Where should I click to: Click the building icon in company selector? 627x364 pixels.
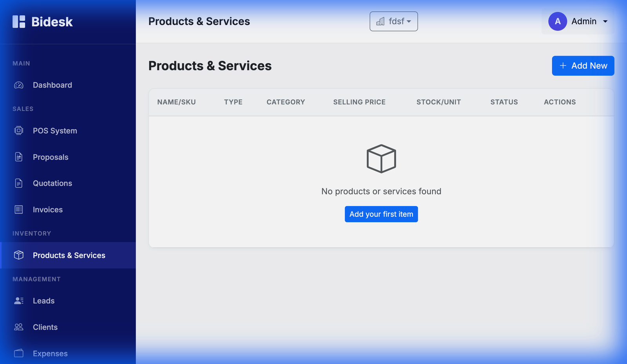[380, 22]
